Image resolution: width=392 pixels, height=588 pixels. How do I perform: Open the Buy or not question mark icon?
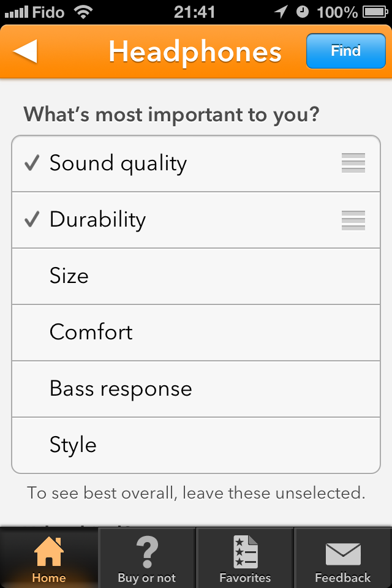click(147, 552)
